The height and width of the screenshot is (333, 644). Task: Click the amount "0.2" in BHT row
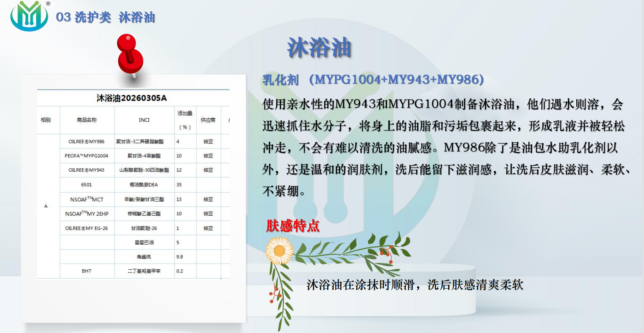point(180,271)
